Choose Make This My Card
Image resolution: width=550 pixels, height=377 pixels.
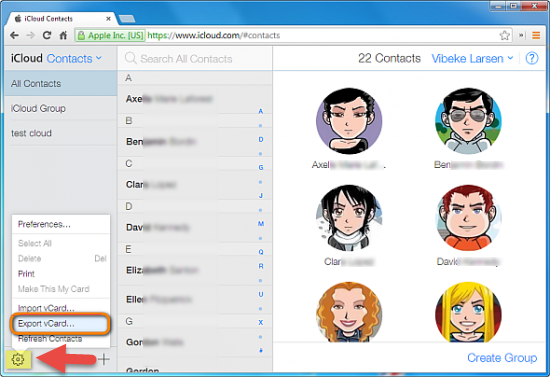pos(61,289)
